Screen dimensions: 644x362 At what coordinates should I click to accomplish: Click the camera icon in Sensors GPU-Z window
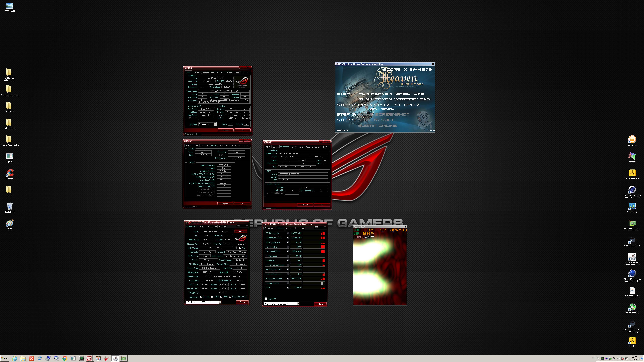click(x=316, y=227)
